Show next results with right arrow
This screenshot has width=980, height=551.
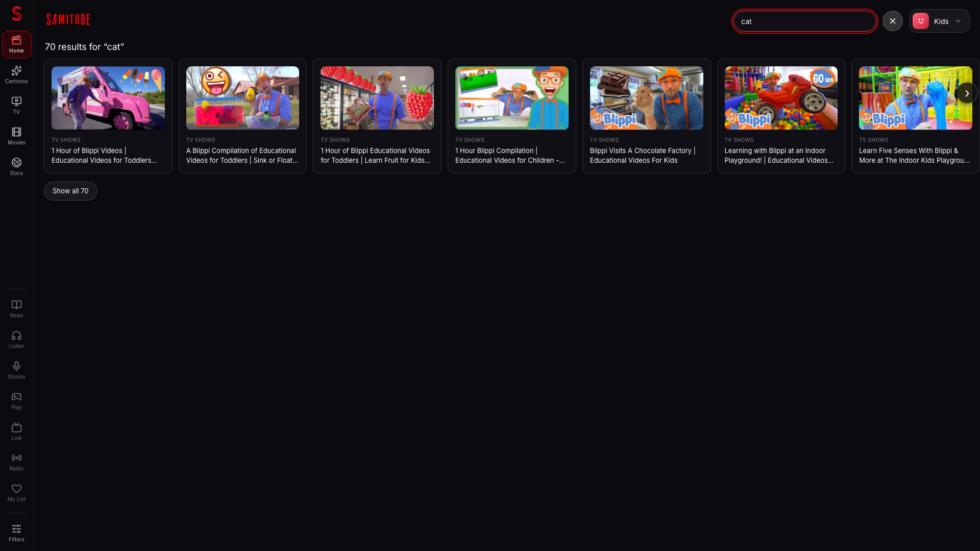(967, 93)
